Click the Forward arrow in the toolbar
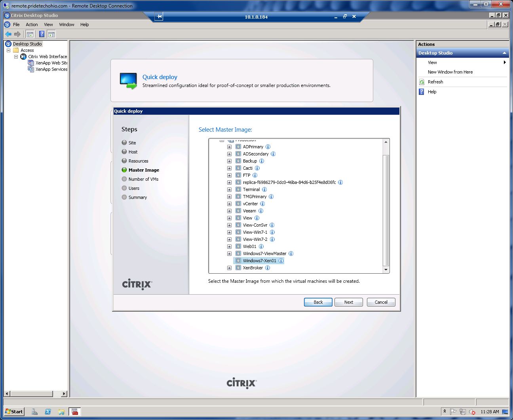 point(17,34)
